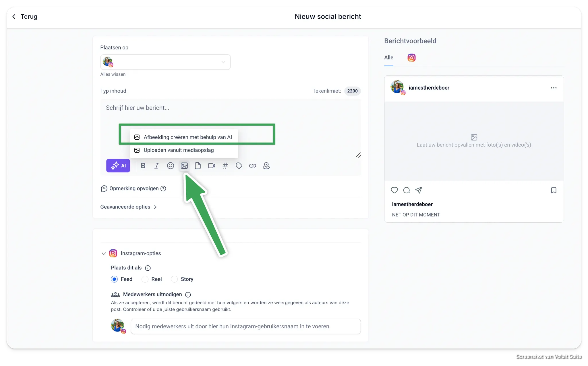Switch to the Instagram preview tab
Viewport: 588px width, 366px height.
411,58
